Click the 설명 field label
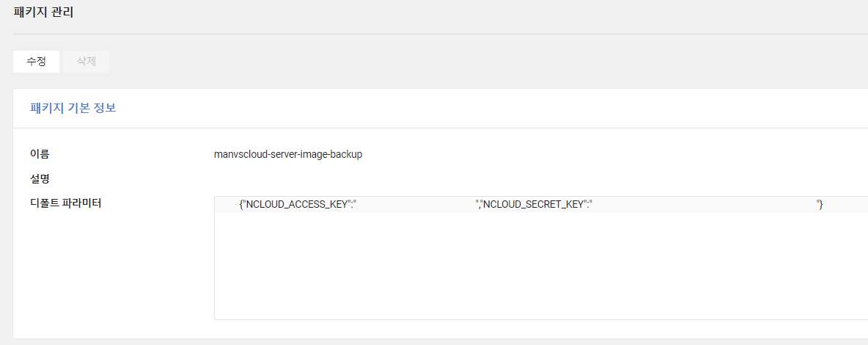The height and width of the screenshot is (345, 868). tap(40, 178)
